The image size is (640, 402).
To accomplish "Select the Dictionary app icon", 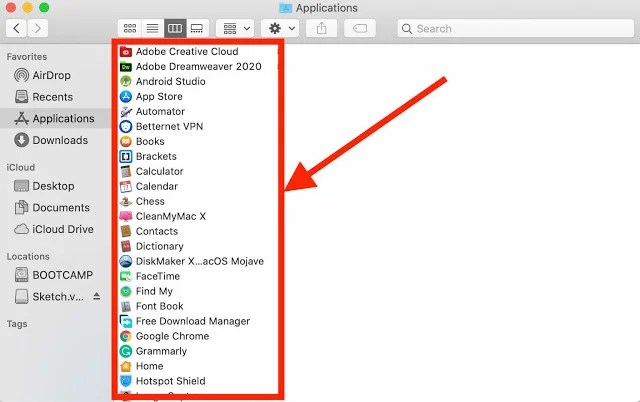I will coord(126,247).
